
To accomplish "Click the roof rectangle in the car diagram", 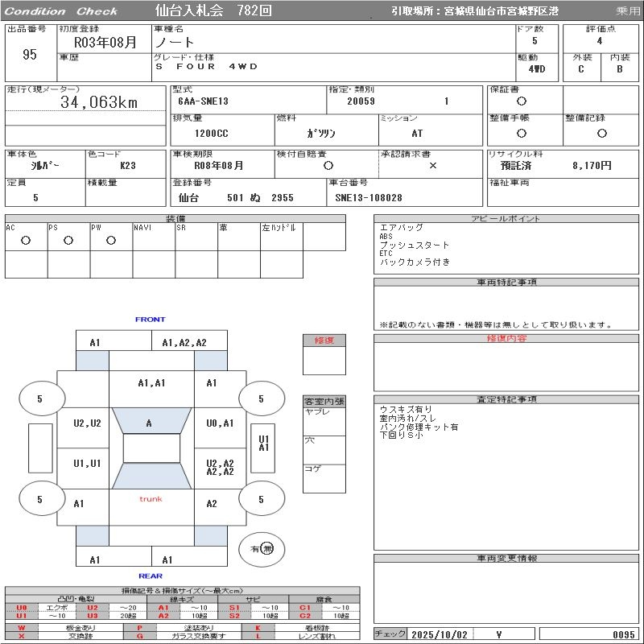I will click(151, 448).
